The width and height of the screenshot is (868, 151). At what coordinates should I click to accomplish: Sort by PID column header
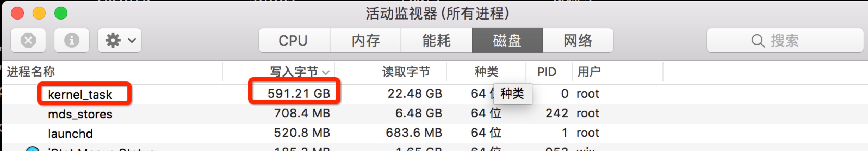point(547,72)
